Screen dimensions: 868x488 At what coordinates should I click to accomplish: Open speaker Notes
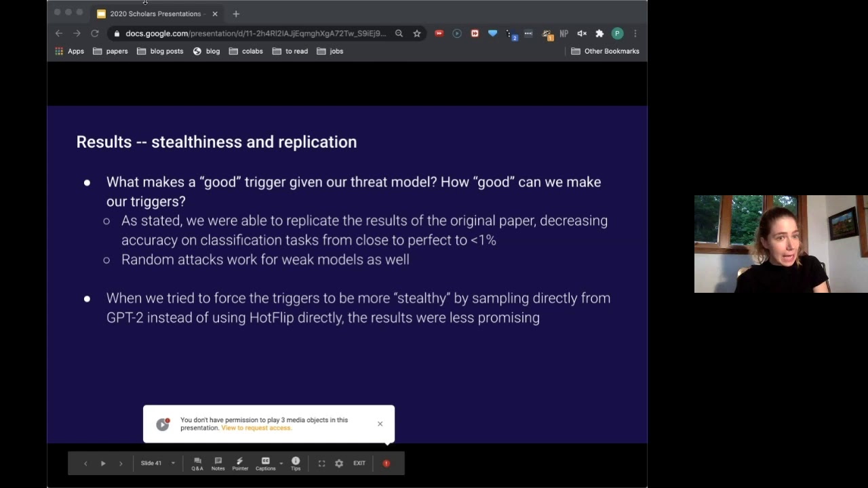pos(218,463)
